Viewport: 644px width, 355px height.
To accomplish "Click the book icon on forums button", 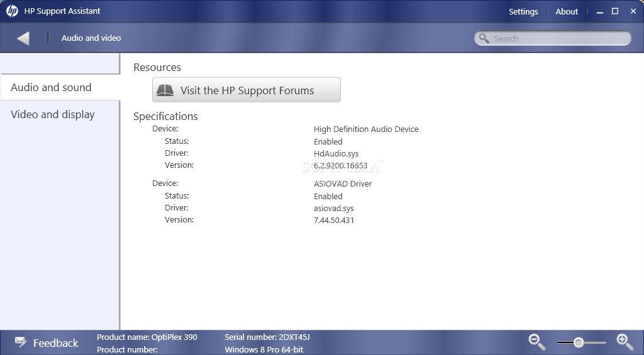I will pyautogui.click(x=165, y=90).
